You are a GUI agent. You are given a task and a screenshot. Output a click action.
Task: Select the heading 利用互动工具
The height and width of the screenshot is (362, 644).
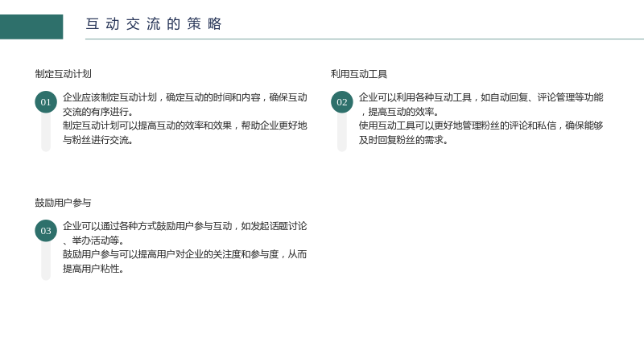click(x=359, y=74)
